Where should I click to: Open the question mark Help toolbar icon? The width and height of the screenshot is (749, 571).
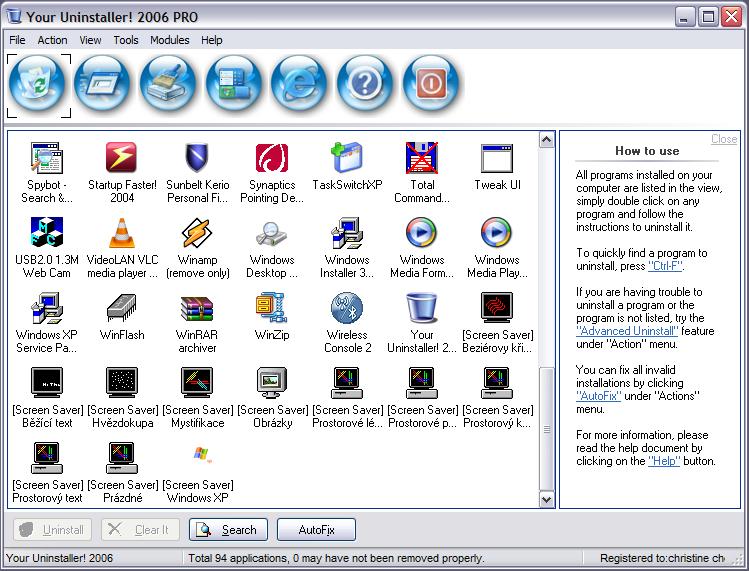pos(365,85)
